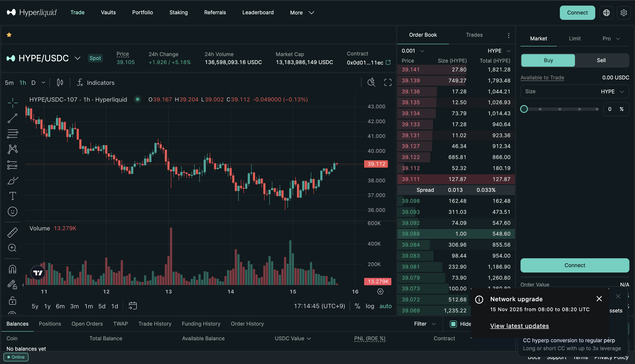Switch order side to Sell
Screen dimensions: 635x364
pyautogui.click(x=601, y=60)
